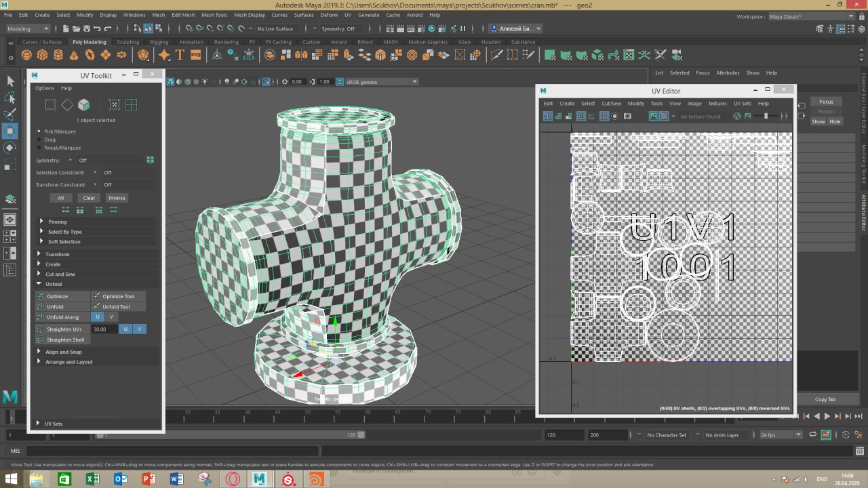Toggle the display image icon in UV Editor
Screen dimensions: 868x488
(x=654, y=117)
